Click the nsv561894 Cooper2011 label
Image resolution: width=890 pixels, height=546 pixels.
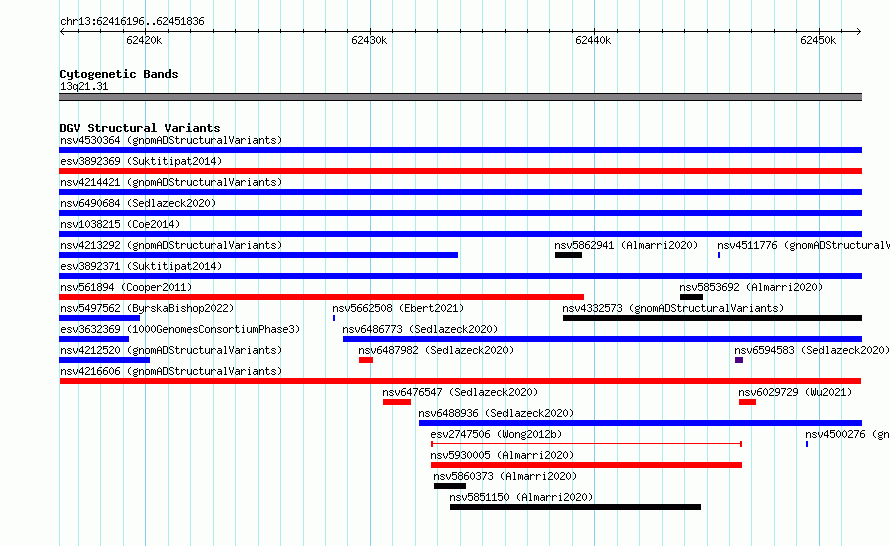126,287
